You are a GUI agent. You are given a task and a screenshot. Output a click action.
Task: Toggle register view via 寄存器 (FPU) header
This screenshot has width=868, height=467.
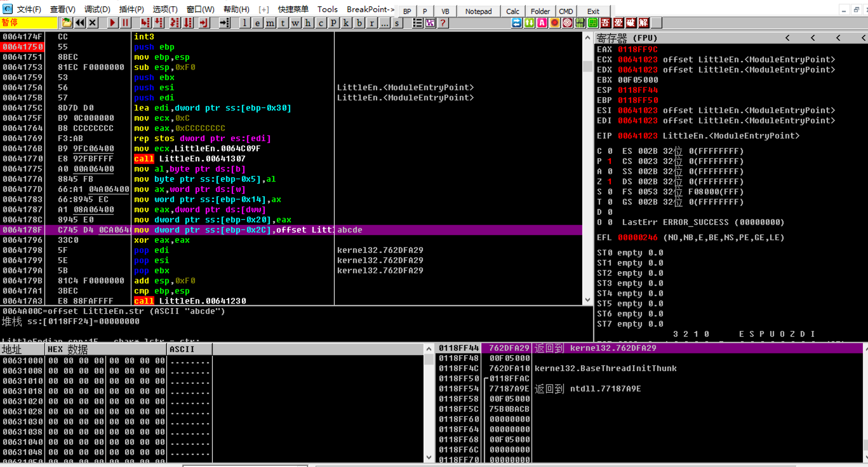click(x=627, y=38)
